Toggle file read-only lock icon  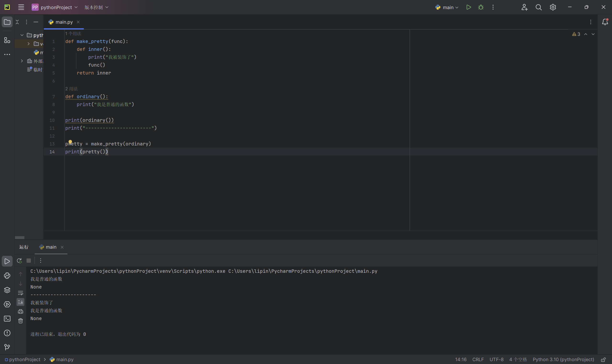pos(603,360)
